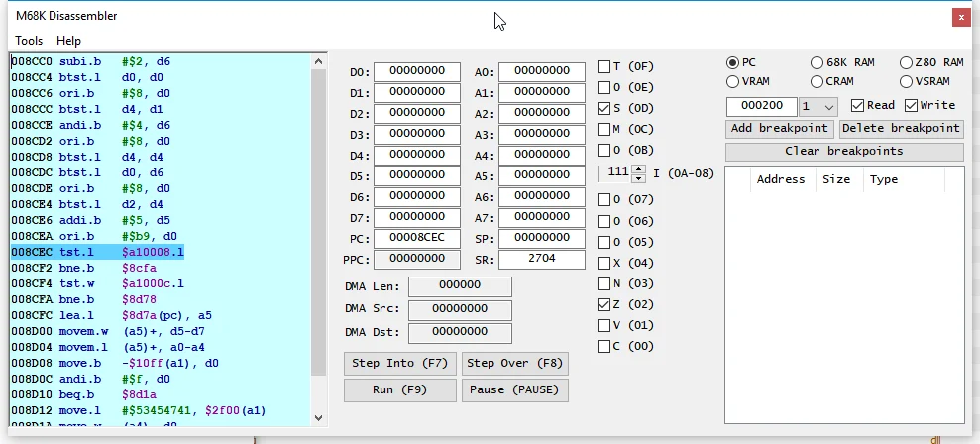The height and width of the screenshot is (444, 980).
Task: Click the Add breakpoint button
Action: click(780, 128)
